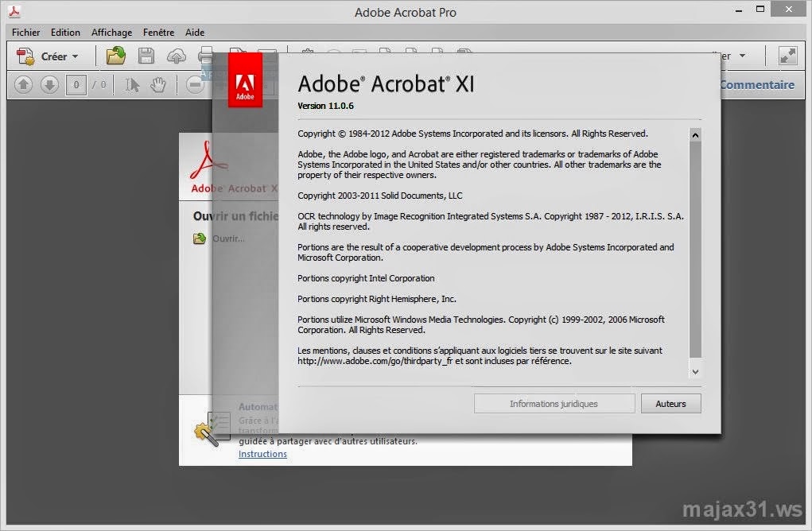Toggle read mode with the arrows icon

tap(787, 56)
